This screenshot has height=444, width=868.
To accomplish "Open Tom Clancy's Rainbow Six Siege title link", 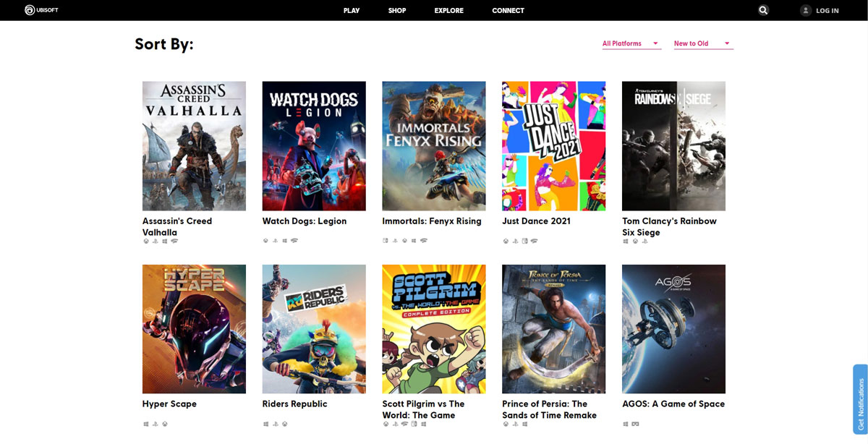I will click(669, 226).
